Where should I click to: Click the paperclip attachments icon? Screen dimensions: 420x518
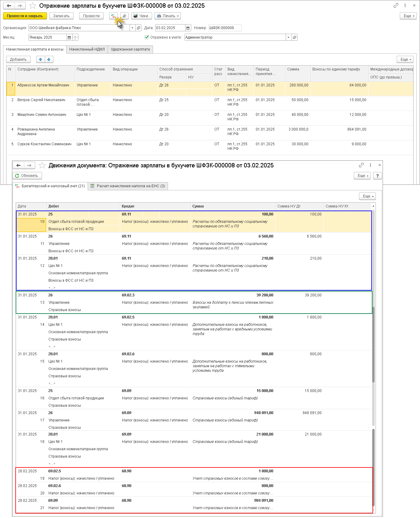tap(124, 16)
